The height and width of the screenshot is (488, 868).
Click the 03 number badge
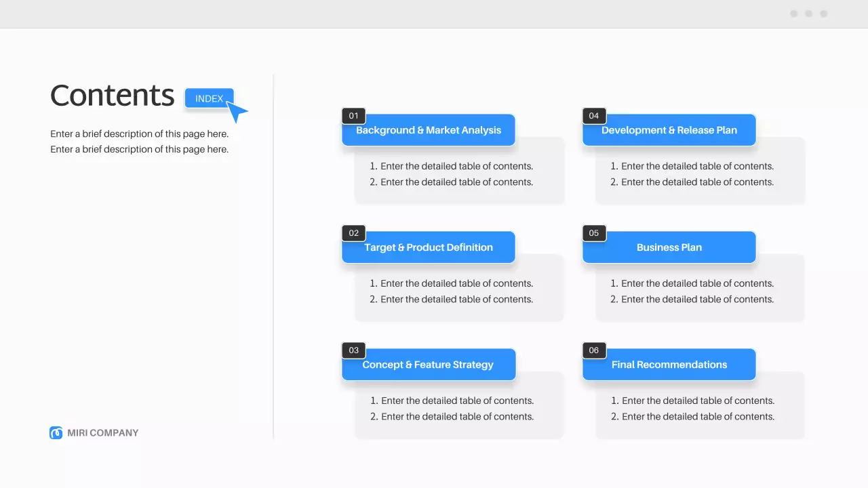point(353,350)
